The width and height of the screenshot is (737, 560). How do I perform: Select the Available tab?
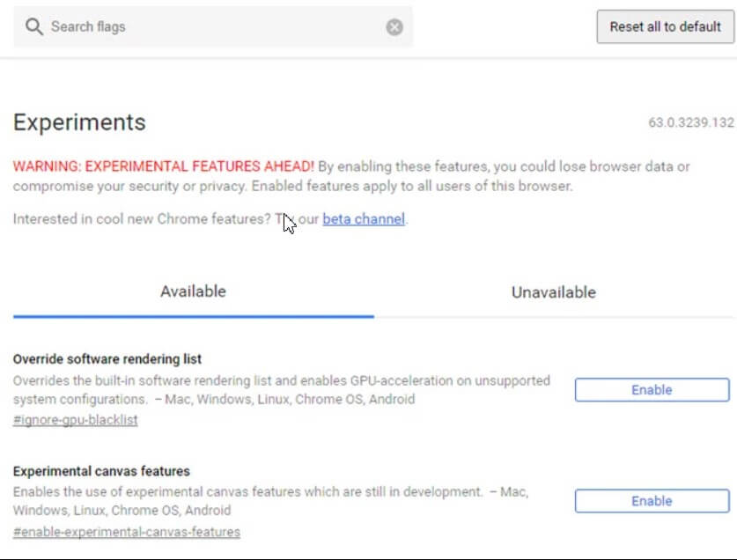[192, 292]
